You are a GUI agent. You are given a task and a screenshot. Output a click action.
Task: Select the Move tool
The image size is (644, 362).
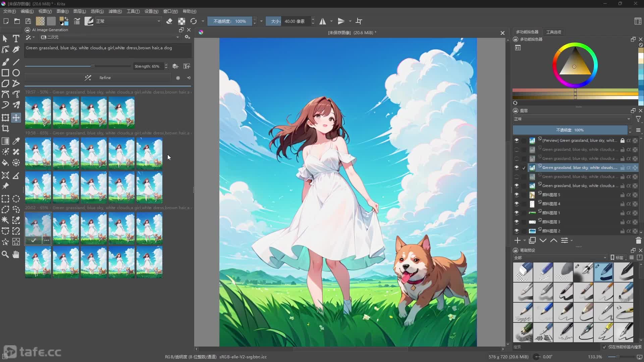pyautogui.click(x=16, y=118)
